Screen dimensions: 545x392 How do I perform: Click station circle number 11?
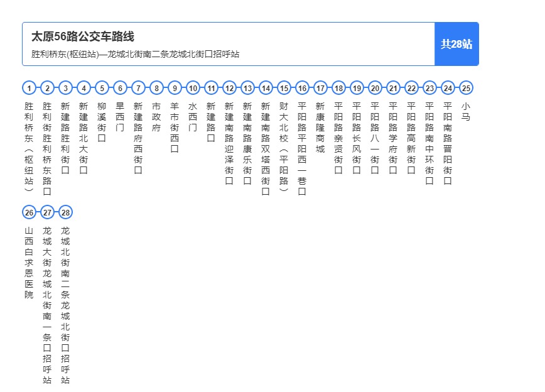click(x=211, y=88)
